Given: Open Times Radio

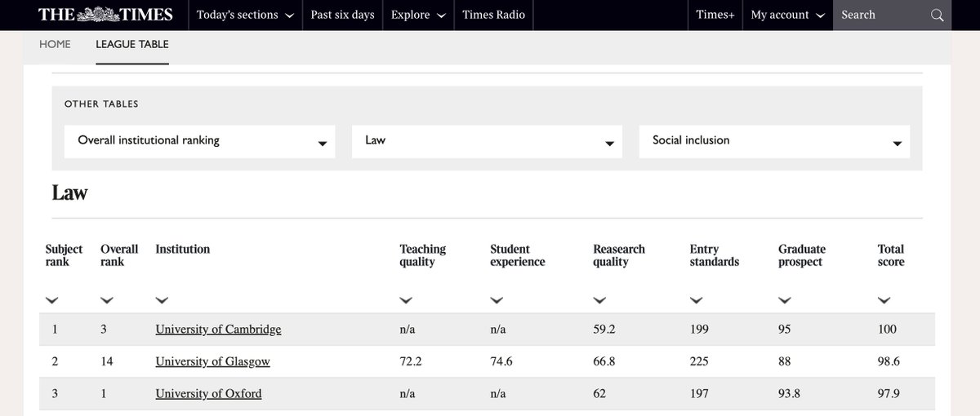Looking at the screenshot, I should tap(494, 15).
